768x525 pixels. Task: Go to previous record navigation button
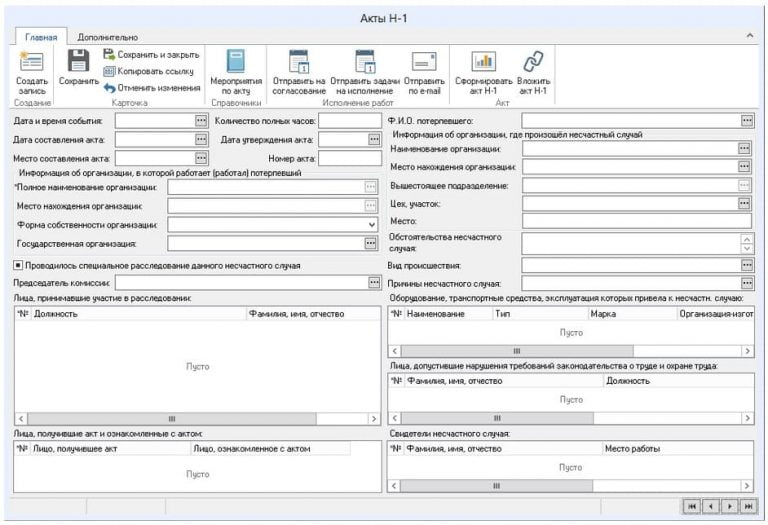(x=711, y=506)
